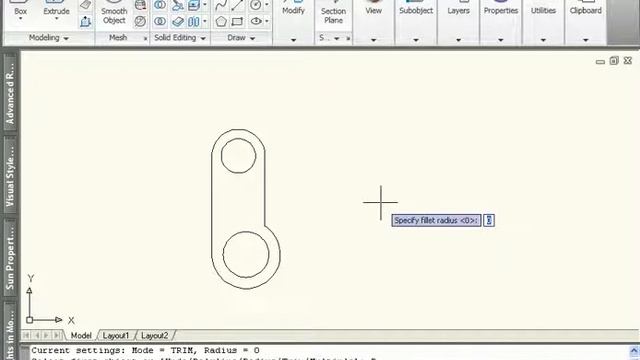Click the extract edges icon

coord(194,5)
